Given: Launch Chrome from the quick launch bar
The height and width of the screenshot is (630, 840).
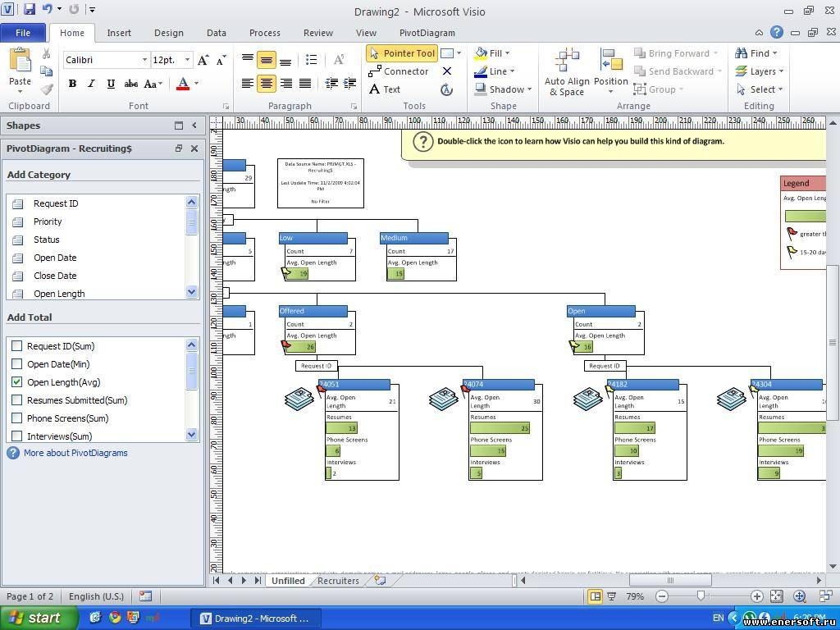Looking at the screenshot, I should pyautogui.click(x=114, y=618).
